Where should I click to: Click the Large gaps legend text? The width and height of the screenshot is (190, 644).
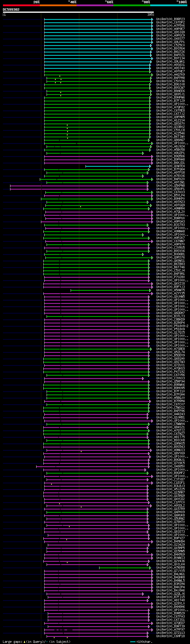click(37, 642)
